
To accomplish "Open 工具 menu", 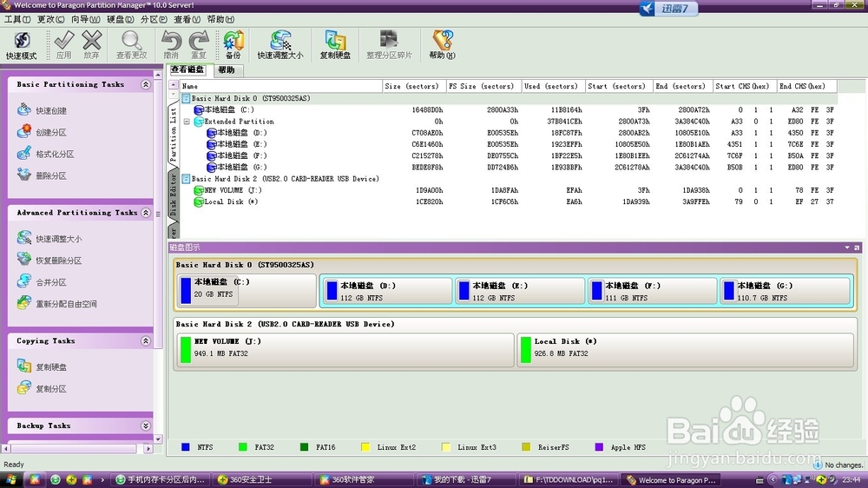I will [17, 19].
